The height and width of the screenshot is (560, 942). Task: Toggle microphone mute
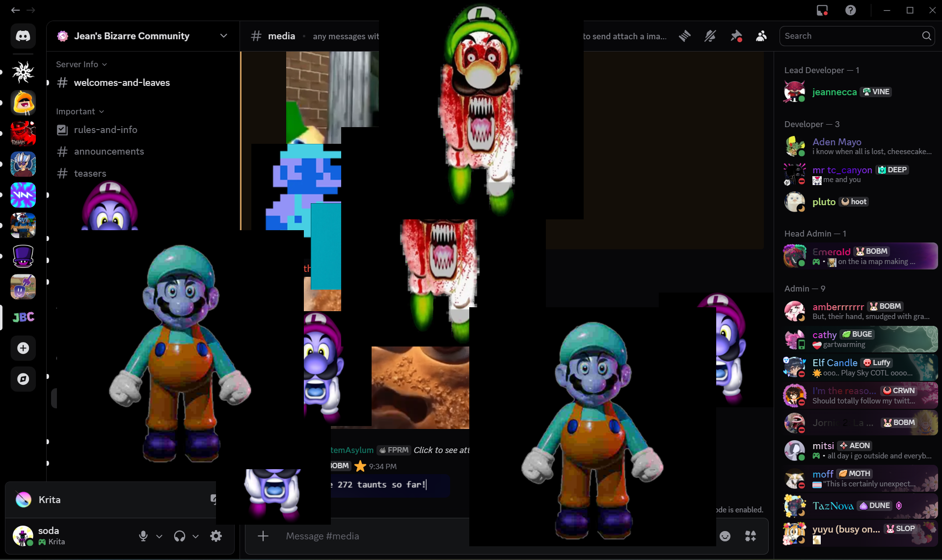[x=143, y=536]
